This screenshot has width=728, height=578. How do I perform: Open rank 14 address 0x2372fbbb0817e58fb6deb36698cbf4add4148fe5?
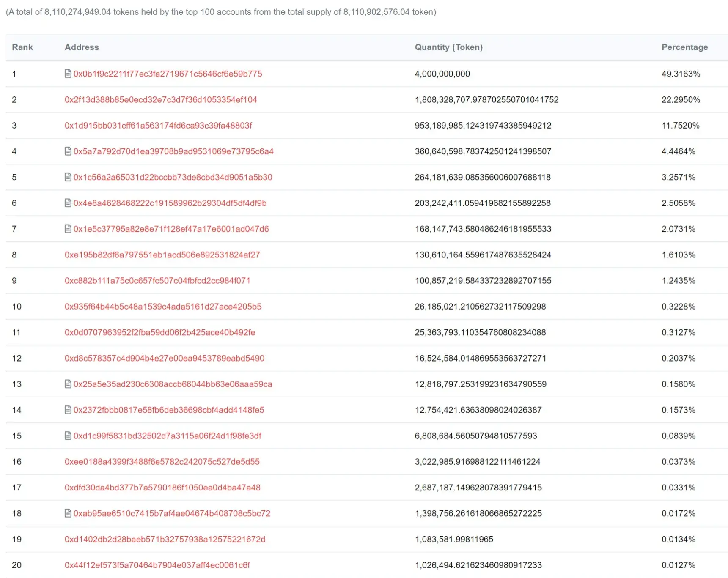pos(169,410)
